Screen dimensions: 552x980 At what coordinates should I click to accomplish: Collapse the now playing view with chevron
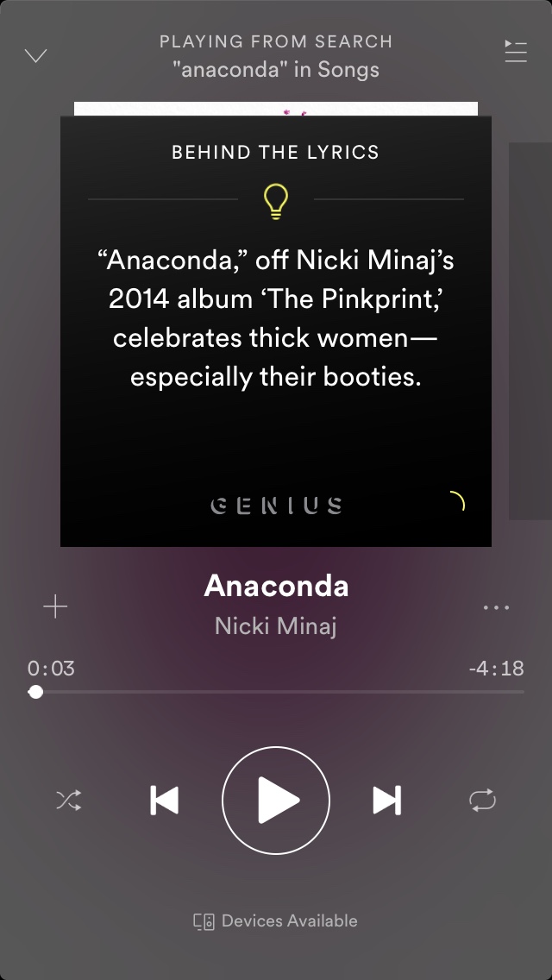35,55
